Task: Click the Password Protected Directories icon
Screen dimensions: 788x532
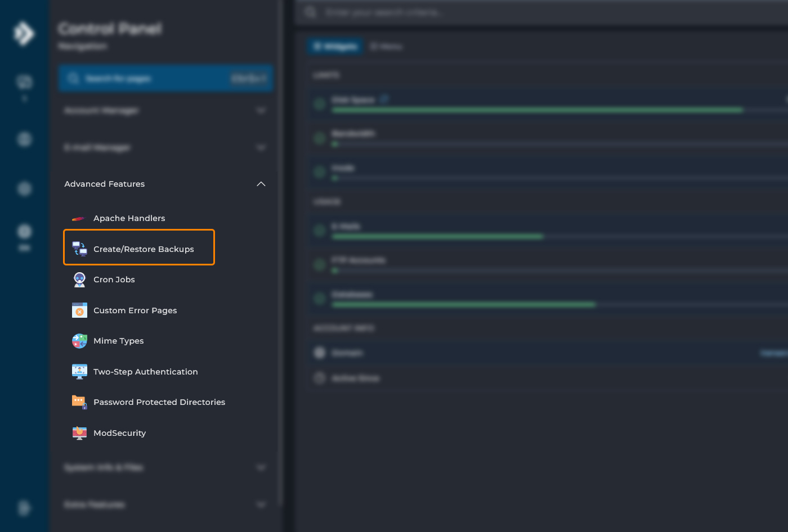Action: (79, 402)
